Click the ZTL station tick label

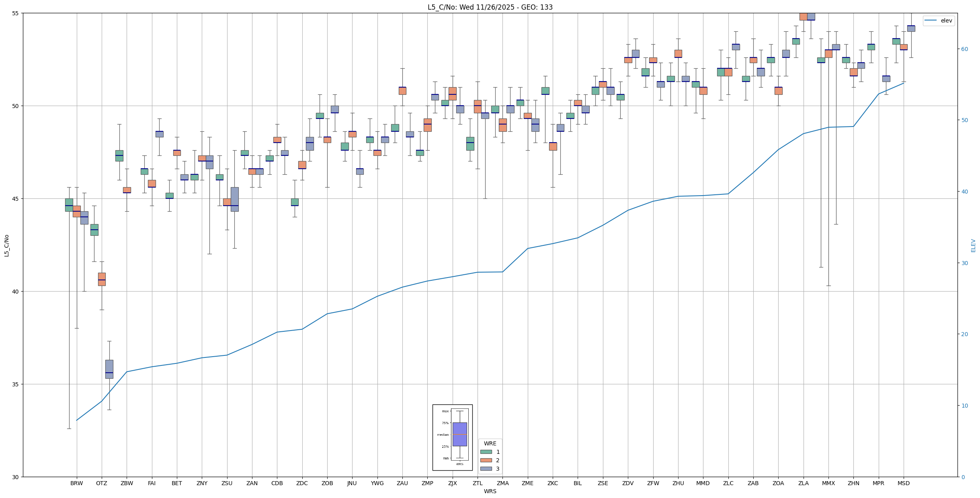[478, 483]
